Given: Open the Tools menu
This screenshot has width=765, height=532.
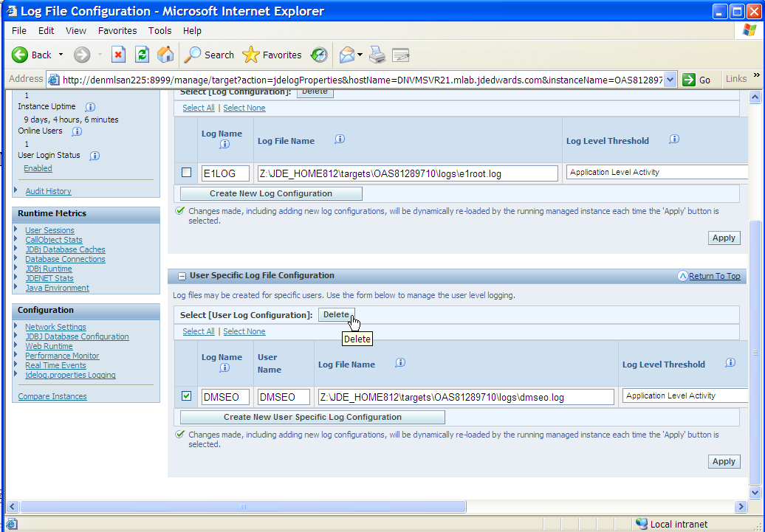Looking at the screenshot, I should coord(160,31).
